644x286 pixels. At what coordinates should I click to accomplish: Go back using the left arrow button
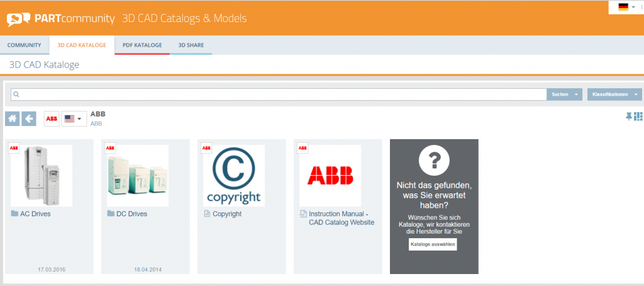tap(29, 118)
